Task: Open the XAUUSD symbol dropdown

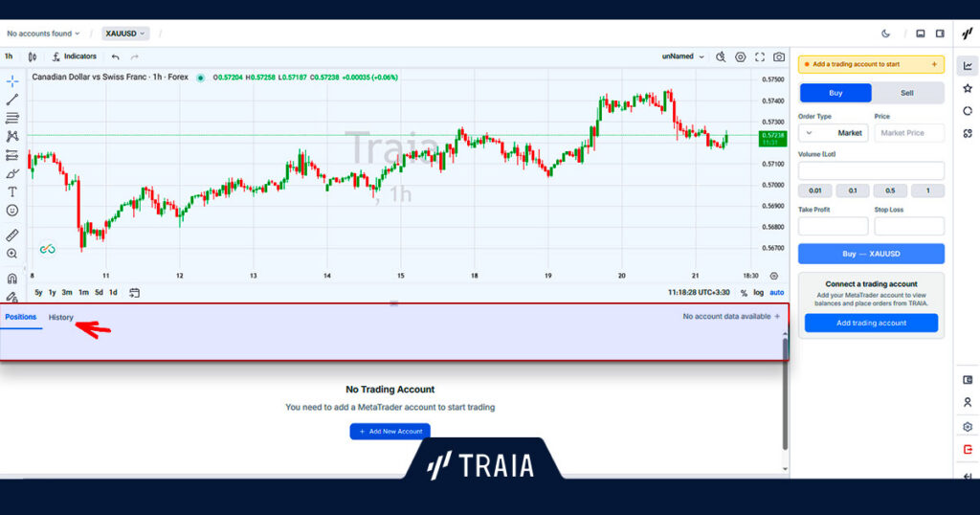Action: tap(125, 34)
